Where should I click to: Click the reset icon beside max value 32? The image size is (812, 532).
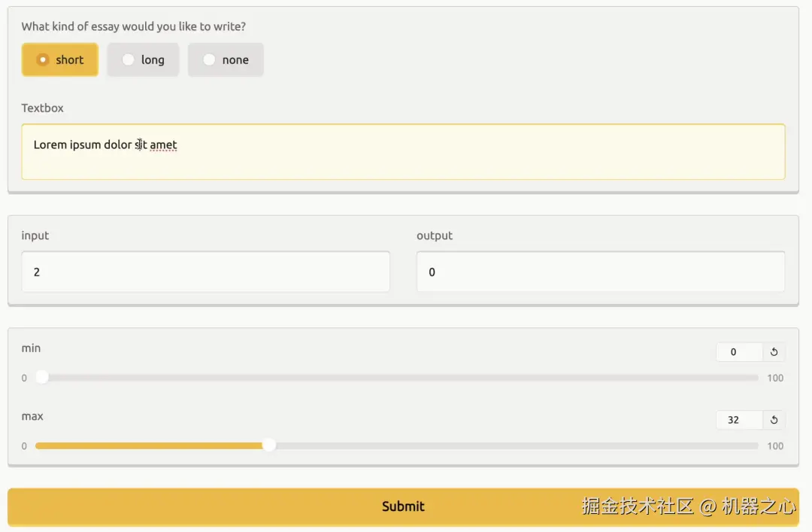coord(774,420)
